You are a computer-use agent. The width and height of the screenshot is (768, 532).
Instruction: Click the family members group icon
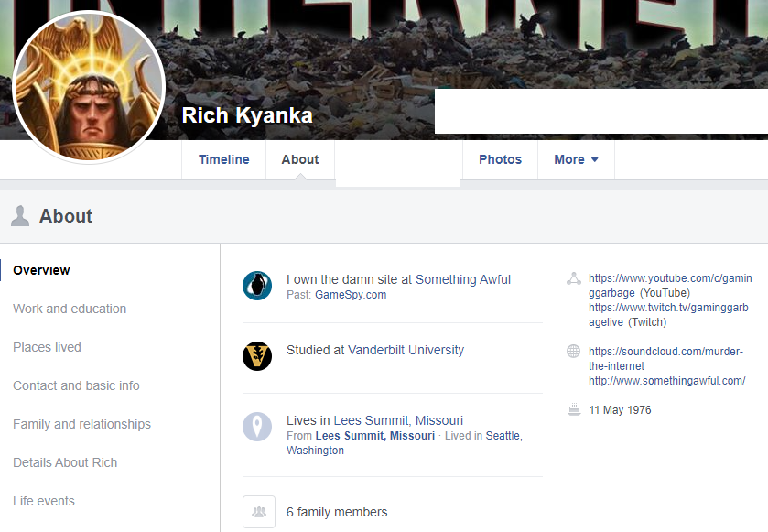pyautogui.click(x=259, y=512)
